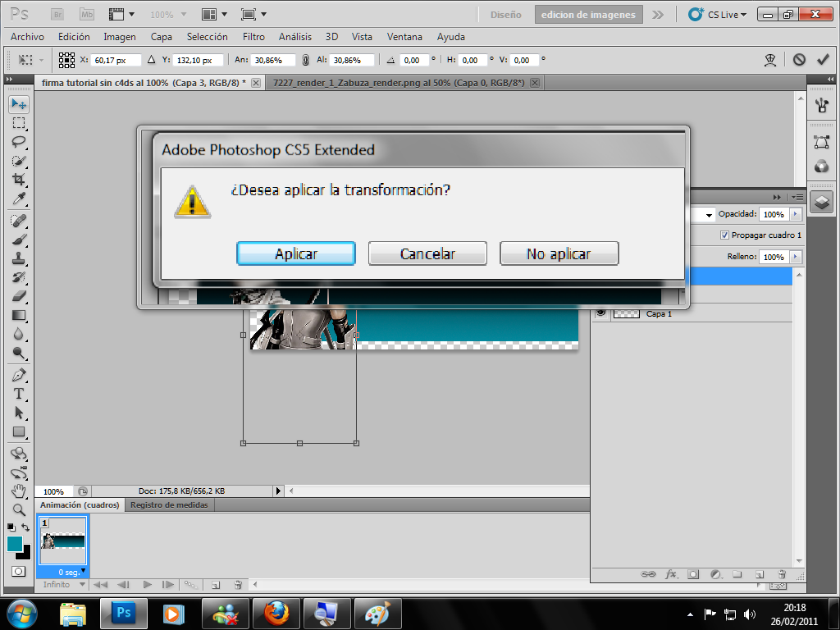Viewport: 840px width, 630px height.
Task: Select the Blur tool
Action: click(x=19, y=334)
